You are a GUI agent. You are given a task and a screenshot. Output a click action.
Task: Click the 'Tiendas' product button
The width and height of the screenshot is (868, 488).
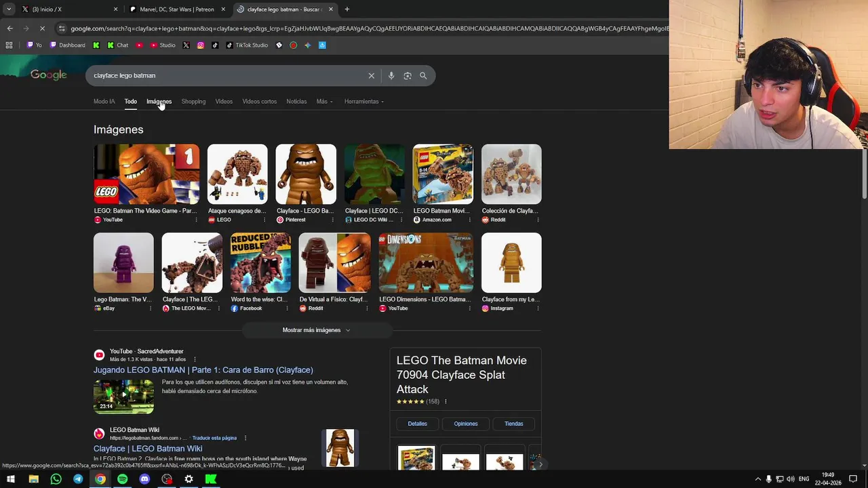pyautogui.click(x=514, y=424)
